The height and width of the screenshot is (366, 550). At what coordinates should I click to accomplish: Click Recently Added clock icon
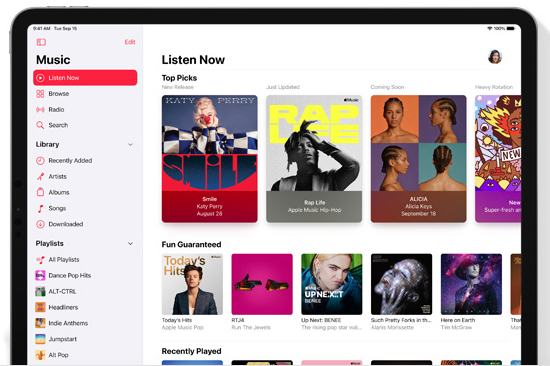click(x=40, y=161)
